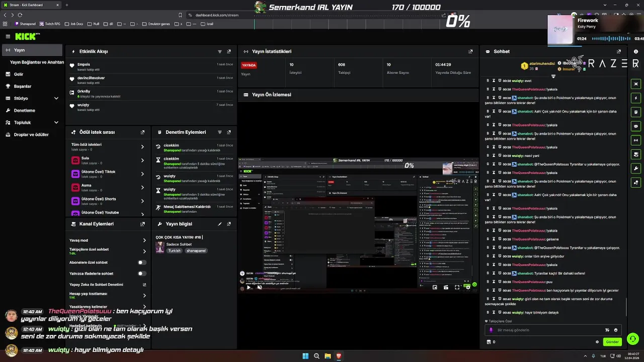The image size is (644, 362).
Task: Click the wrench icon in right sidebar
Action: coord(636,168)
